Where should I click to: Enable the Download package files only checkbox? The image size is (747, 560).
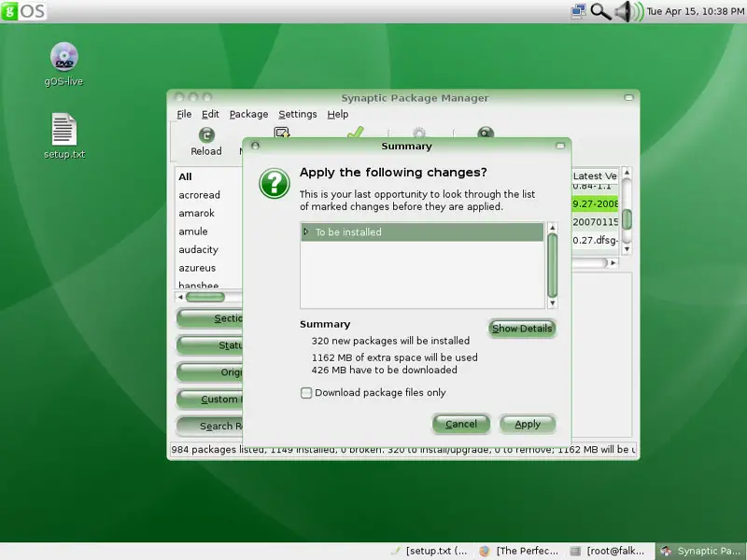point(306,393)
